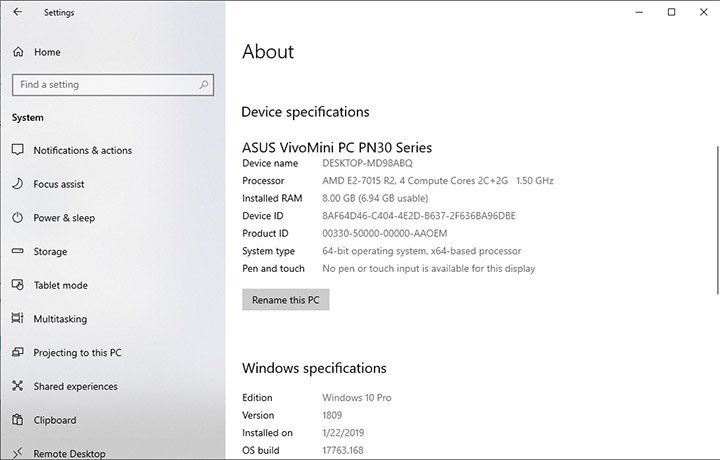Click the Tablet mode icon
This screenshot has width=720, height=460.
pyautogui.click(x=17, y=285)
